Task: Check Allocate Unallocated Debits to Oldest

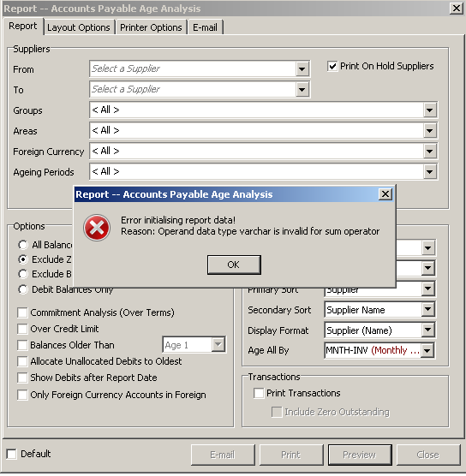Action: pyautogui.click(x=22, y=361)
